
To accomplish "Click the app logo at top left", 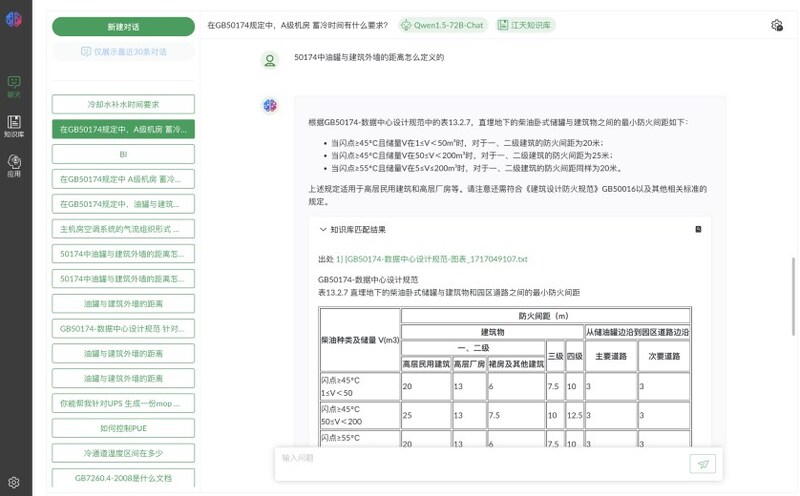I will (x=14, y=22).
